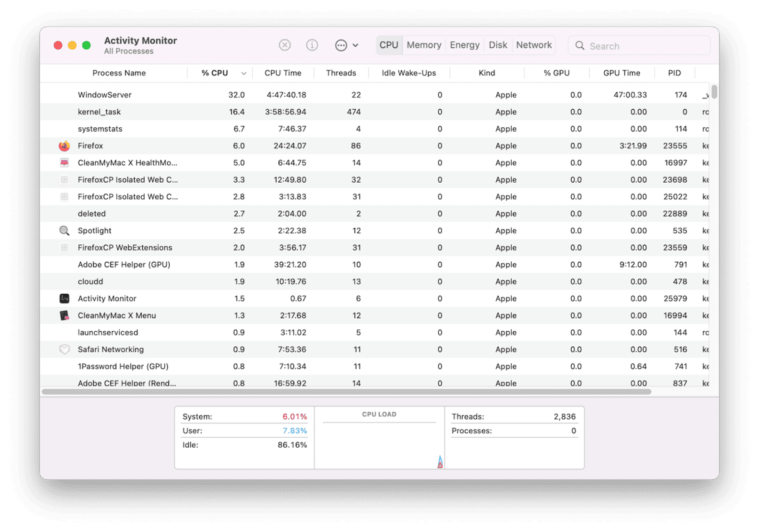Select the Activity Monitor process name
The height and width of the screenshot is (532, 759).
point(107,299)
